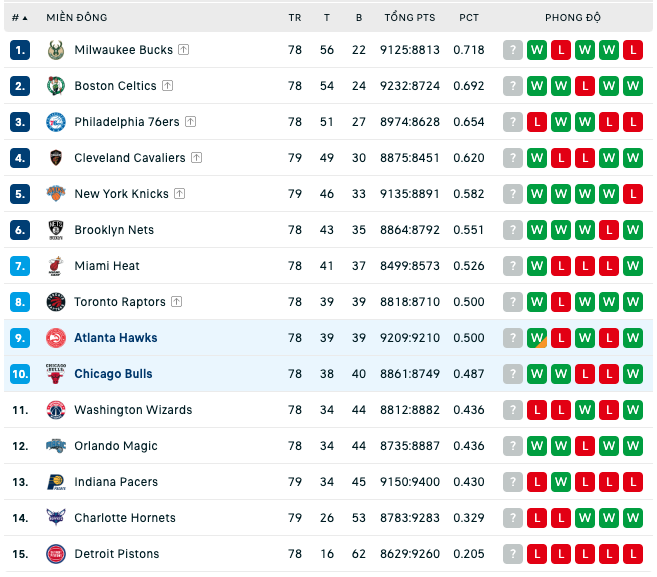This screenshot has height=577, width=657.
Task: Open the Brooklyn Nets team page
Action: click(114, 230)
